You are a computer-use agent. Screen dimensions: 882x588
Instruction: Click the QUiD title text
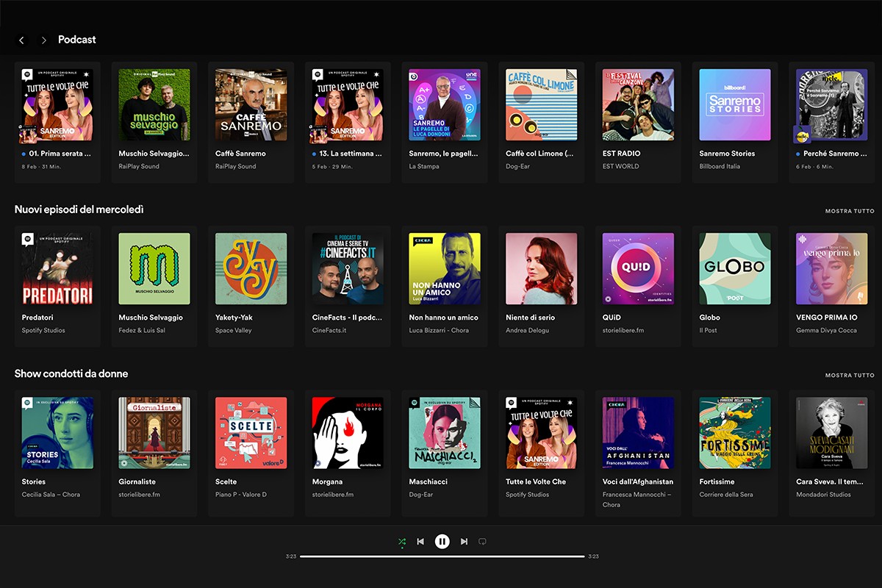coord(612,318)
